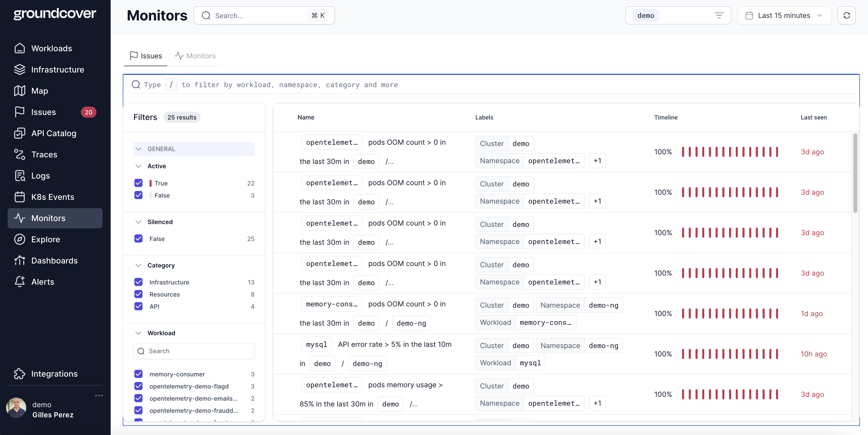The image size is (868, 435).
Task: Open the Traces sidebar icon
Action: [x=19, y=155]
